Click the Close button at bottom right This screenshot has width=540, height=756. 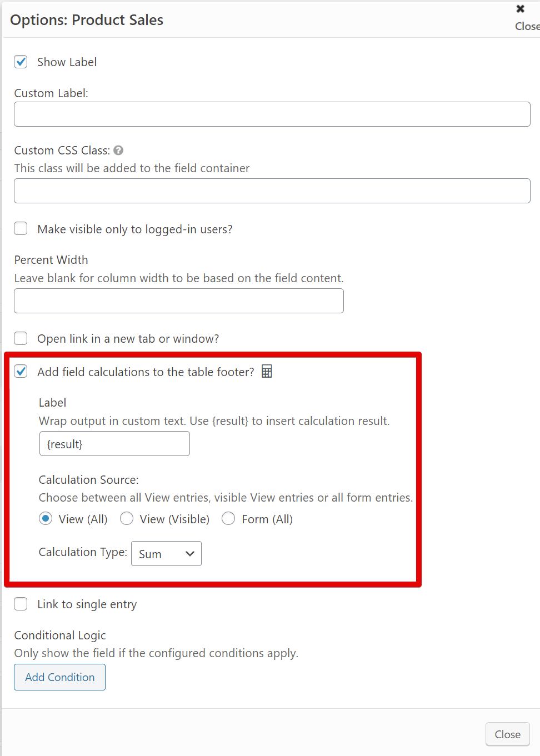507,734
